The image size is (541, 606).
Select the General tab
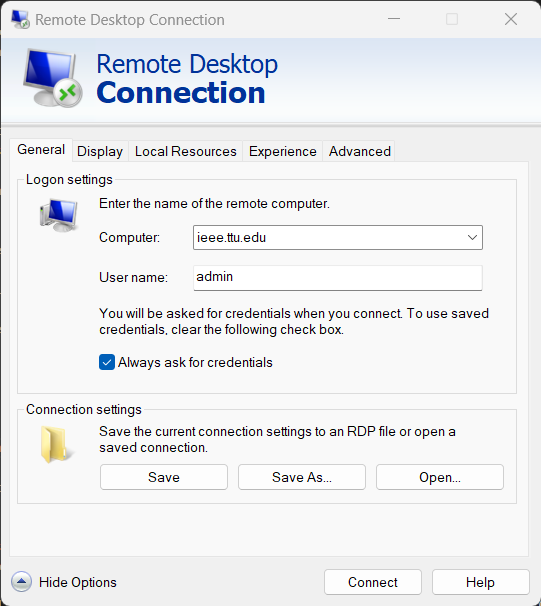point(41,150)
